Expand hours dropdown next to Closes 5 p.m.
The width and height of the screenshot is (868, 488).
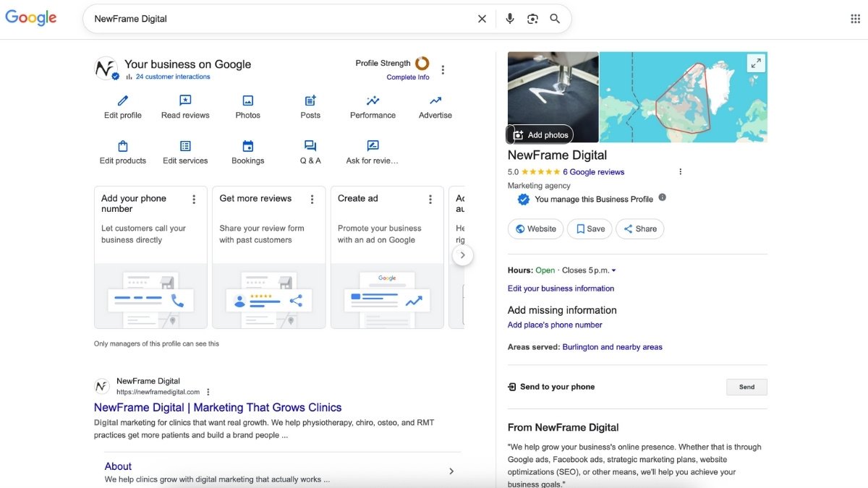pos(613,270)
